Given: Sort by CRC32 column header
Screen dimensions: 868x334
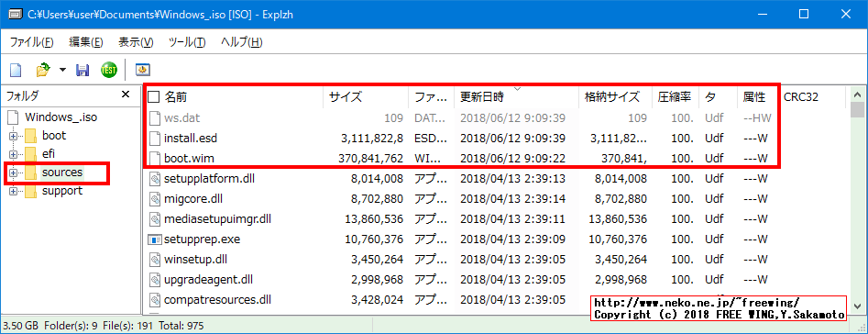Looking at the screenshot, I should (x=800, y=97).
